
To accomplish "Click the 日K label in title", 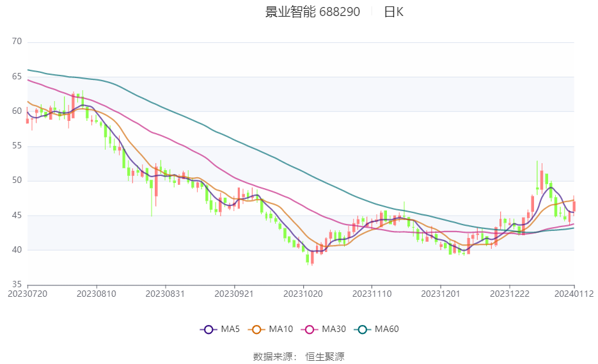I will pyautogui.click(x=393, y=12).
